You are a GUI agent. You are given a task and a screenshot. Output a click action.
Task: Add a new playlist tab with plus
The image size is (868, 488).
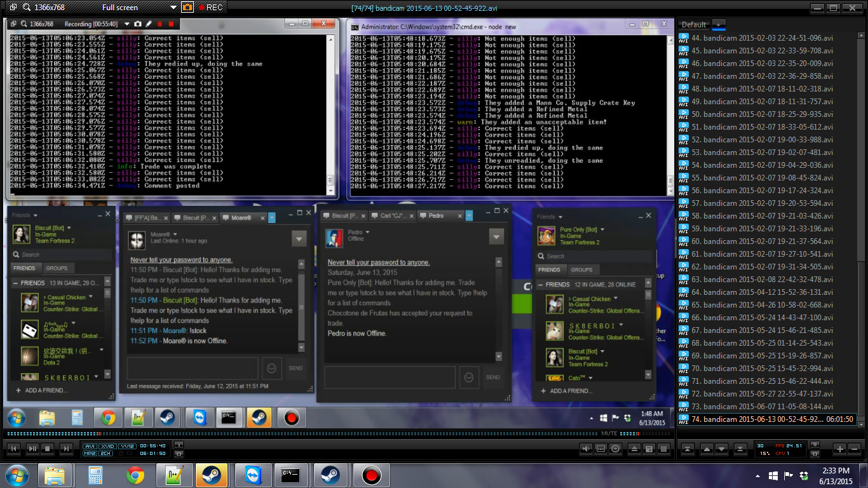[x=718, y=25]
